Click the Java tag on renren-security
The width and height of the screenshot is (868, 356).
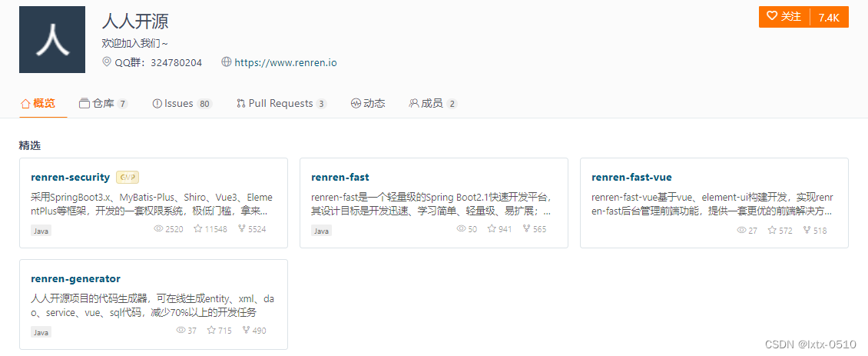coord(41,231)
